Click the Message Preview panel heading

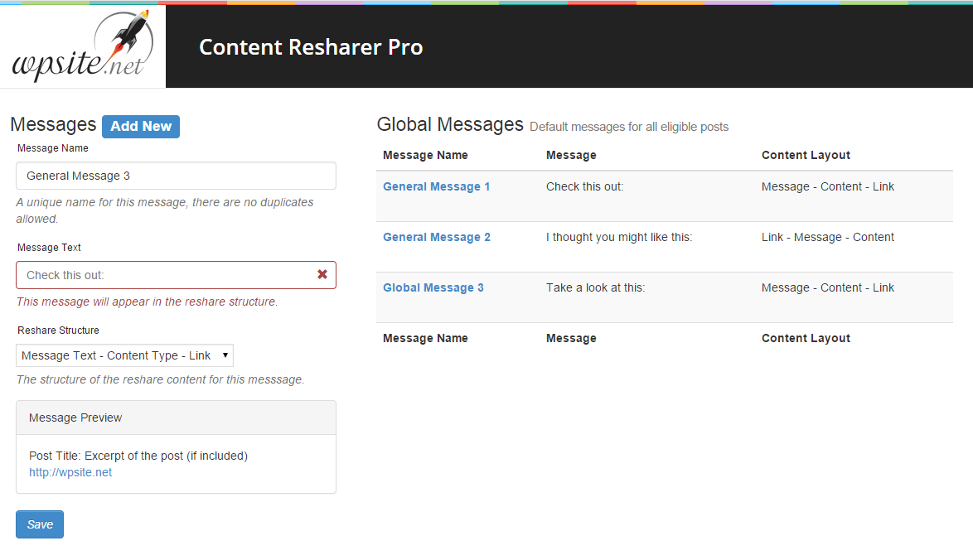(177, 418)
